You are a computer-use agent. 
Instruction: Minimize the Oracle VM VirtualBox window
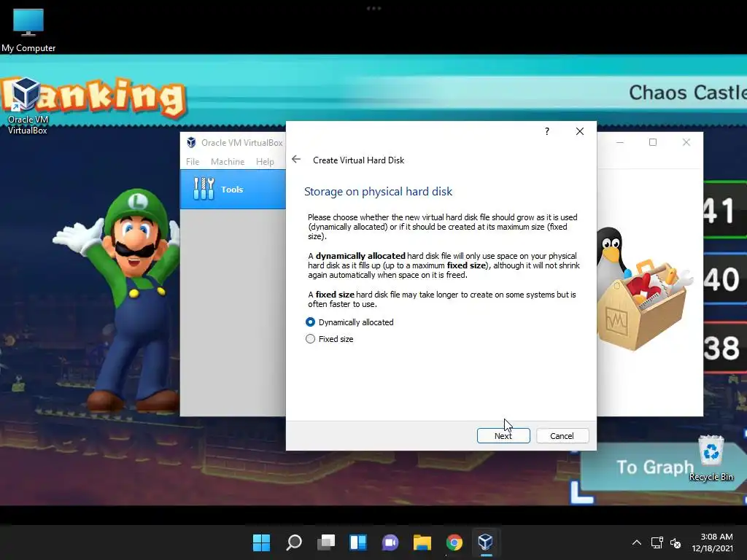620,142
